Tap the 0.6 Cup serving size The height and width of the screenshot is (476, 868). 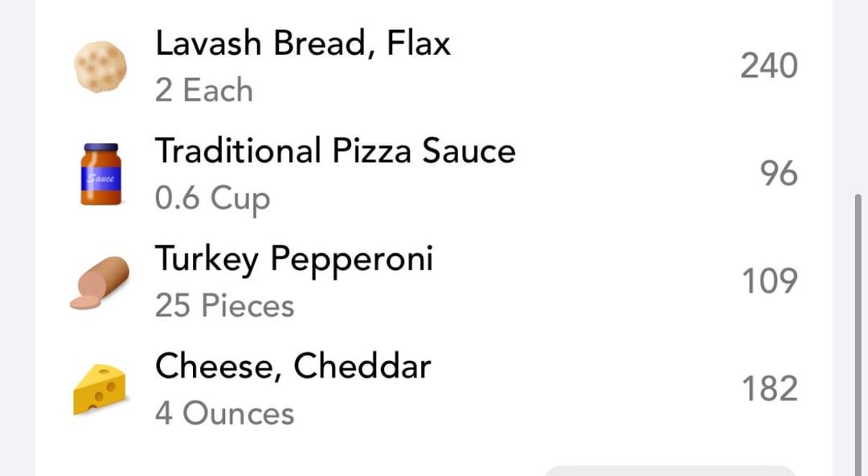[212, 199]
